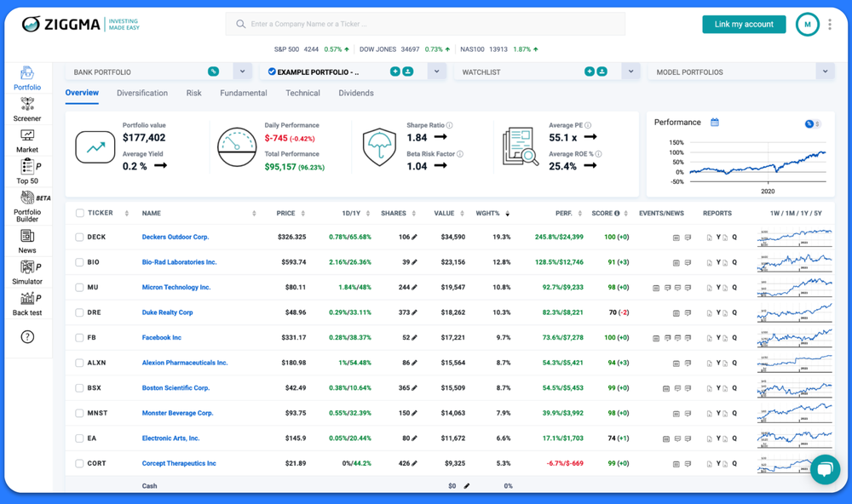Image resolution: width=852 pixels, height=504 pixels.
Task: Open Facebook Inc link
Action: pos(161,338)
